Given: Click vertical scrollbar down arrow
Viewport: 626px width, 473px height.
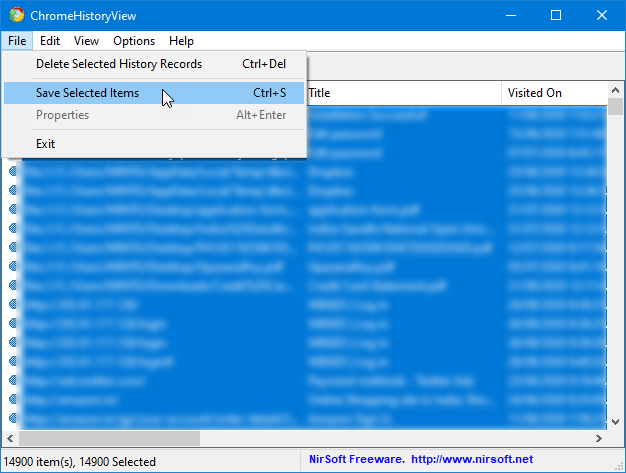Looking at the screenshot, I should click(615, 422).
